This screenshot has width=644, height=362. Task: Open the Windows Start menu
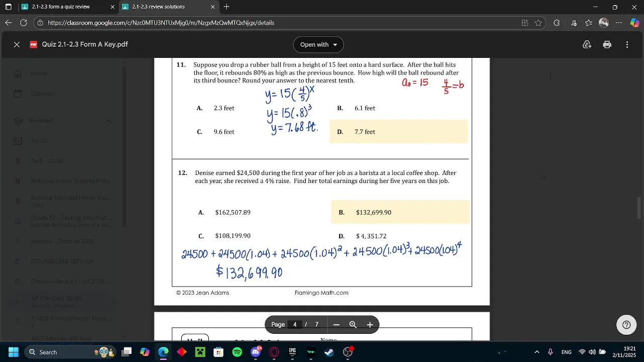[x=14, y=352]
